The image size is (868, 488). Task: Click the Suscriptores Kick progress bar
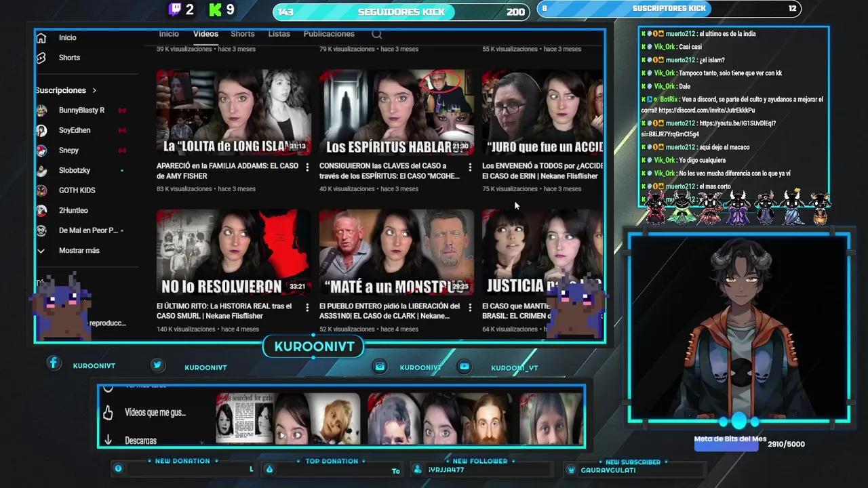pos(669,9)
